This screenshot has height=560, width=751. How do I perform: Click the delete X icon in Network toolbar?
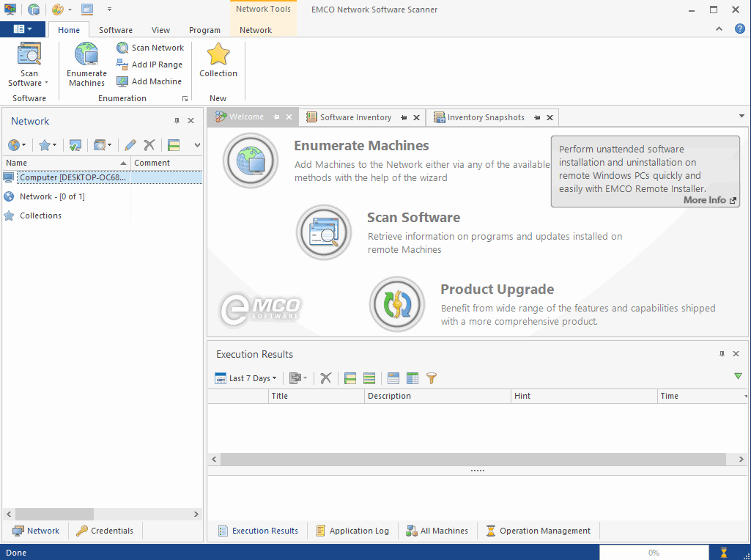tap(149, 145)
